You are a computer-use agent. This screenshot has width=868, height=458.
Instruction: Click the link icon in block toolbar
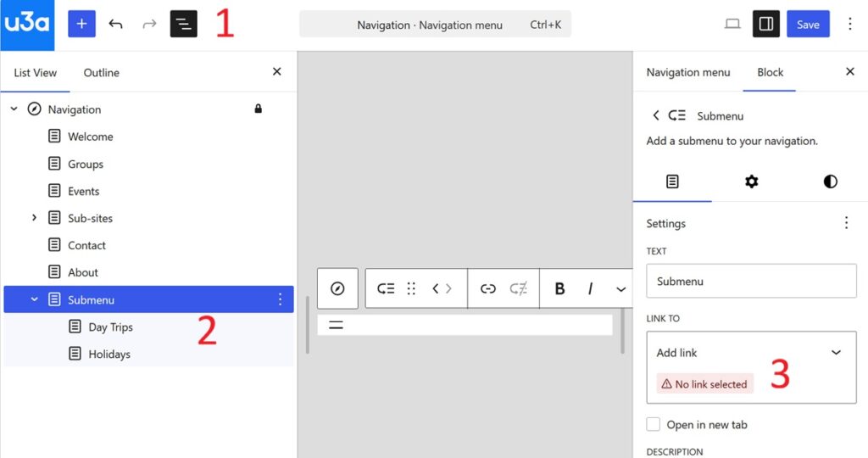[487, 288]
